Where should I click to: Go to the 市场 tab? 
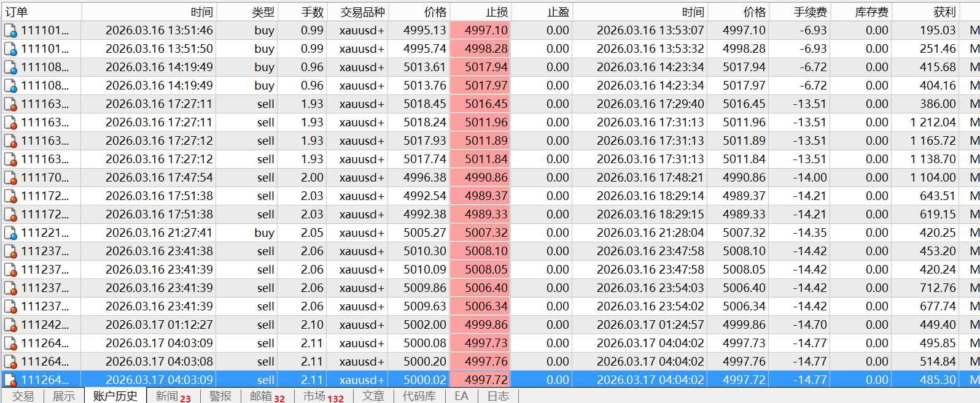pos(324,396)
